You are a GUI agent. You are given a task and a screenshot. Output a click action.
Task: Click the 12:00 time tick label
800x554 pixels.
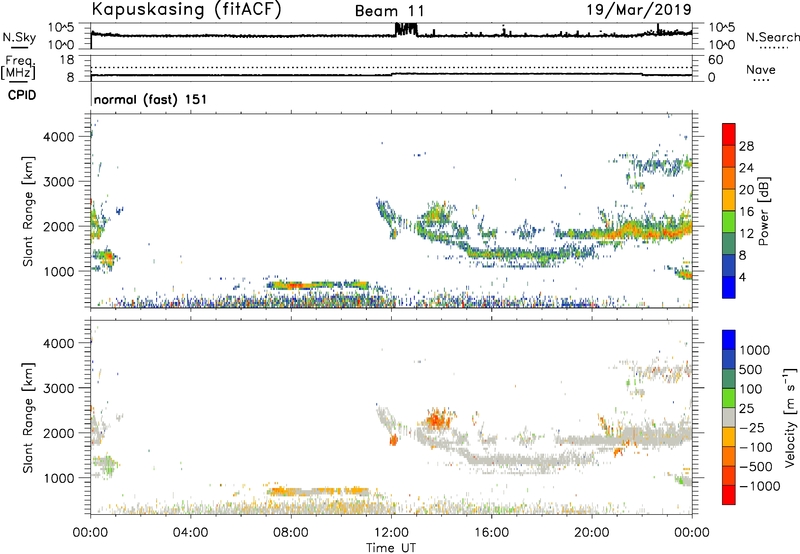coord(391,533)
